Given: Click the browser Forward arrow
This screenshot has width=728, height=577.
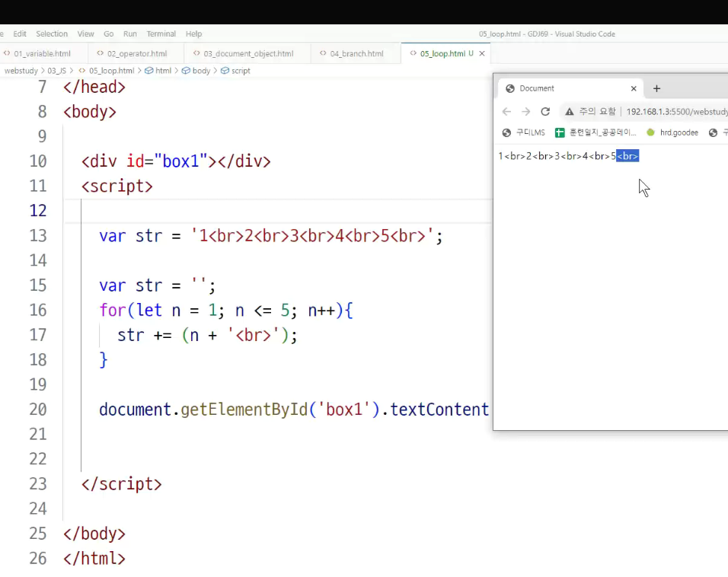Looking at the screenshot, I should point(525,111).
